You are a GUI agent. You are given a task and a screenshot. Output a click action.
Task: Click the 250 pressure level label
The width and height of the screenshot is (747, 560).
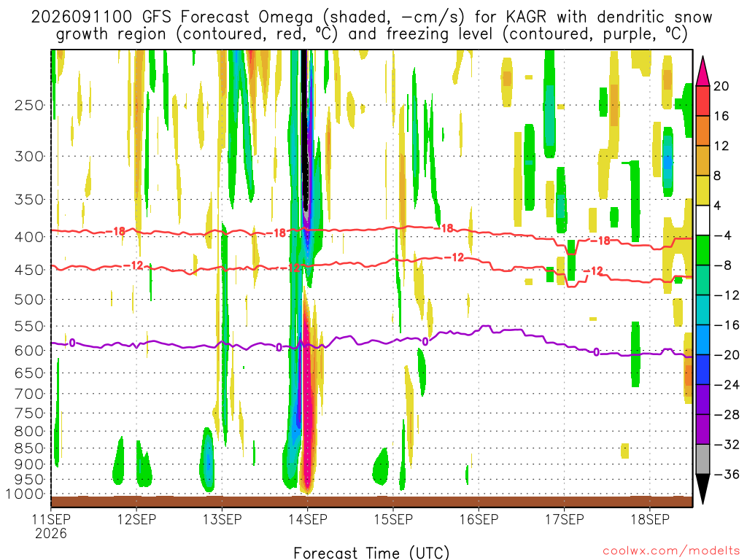[29, 105]
